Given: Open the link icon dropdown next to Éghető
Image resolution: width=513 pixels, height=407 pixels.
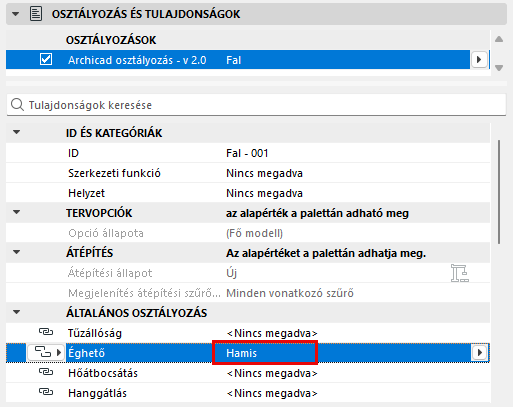Looking at the screenshot, I should pyautogui.click(x=45, y=352).
